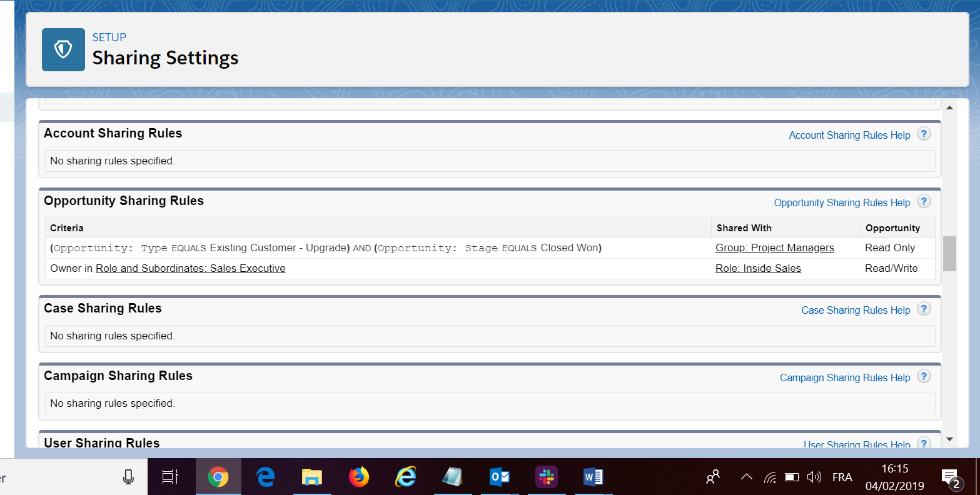The width and height of the screenshot is (980, 495).
Task: Click the Opportunity access column header
Action: [892, 228]
